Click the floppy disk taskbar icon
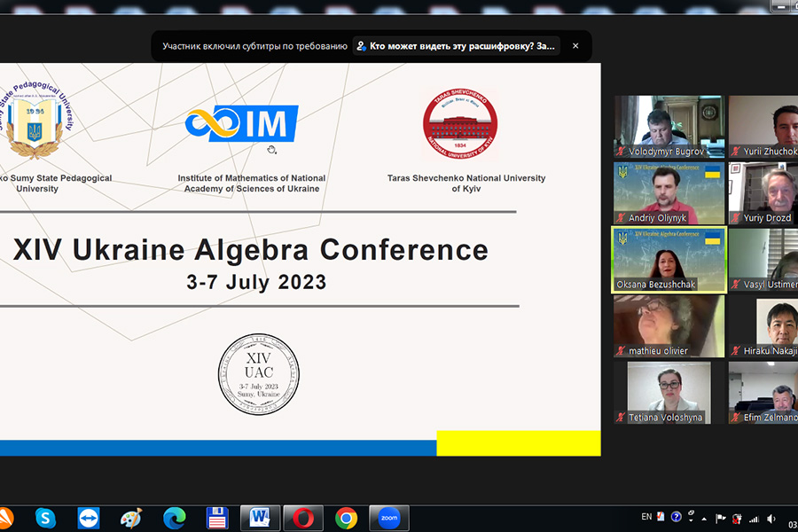Screen dimensions: 798x532 point(217,518)
